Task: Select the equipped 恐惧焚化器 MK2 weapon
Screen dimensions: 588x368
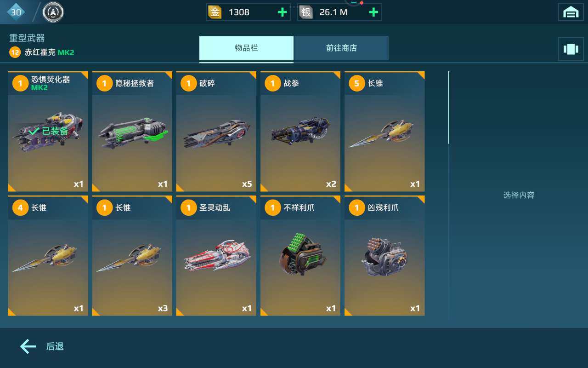Action: tap(48, 131)
